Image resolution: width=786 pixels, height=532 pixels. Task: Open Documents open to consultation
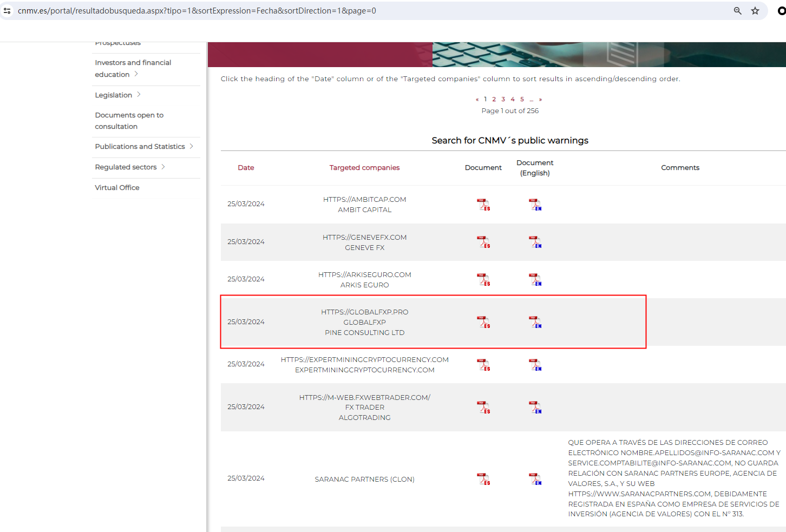(129, 121)
